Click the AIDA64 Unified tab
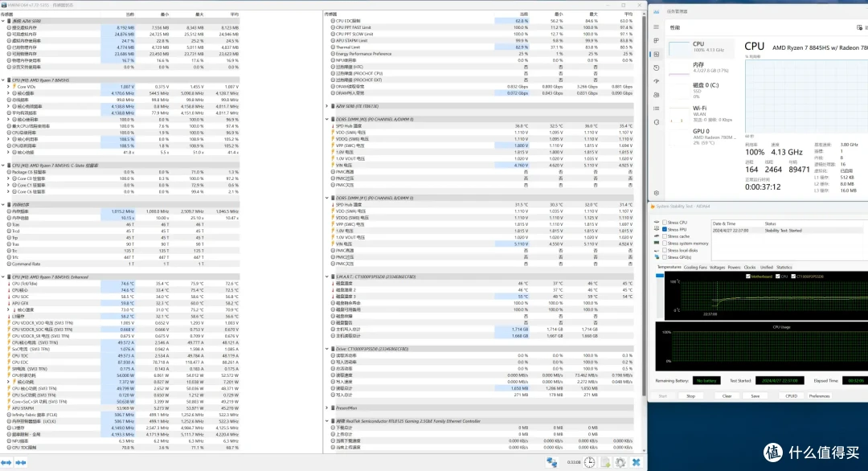 pos(767,268)
